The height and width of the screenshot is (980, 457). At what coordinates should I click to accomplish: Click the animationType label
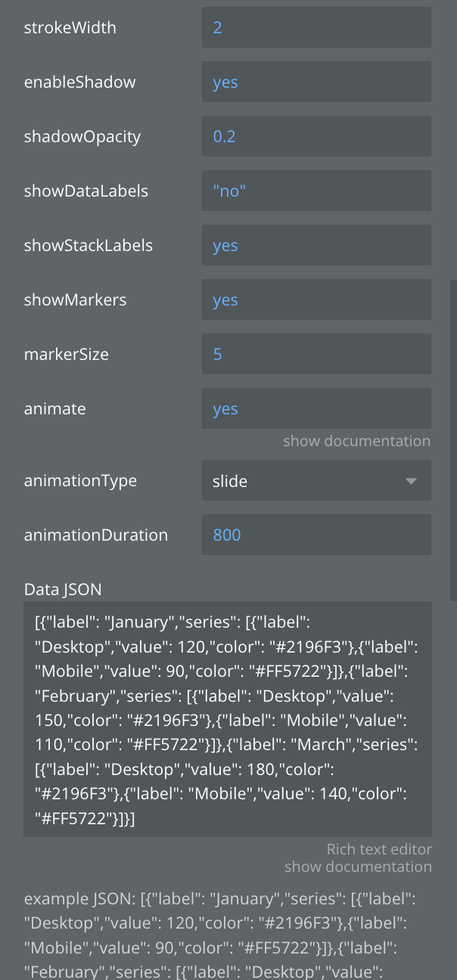(80, 481)
